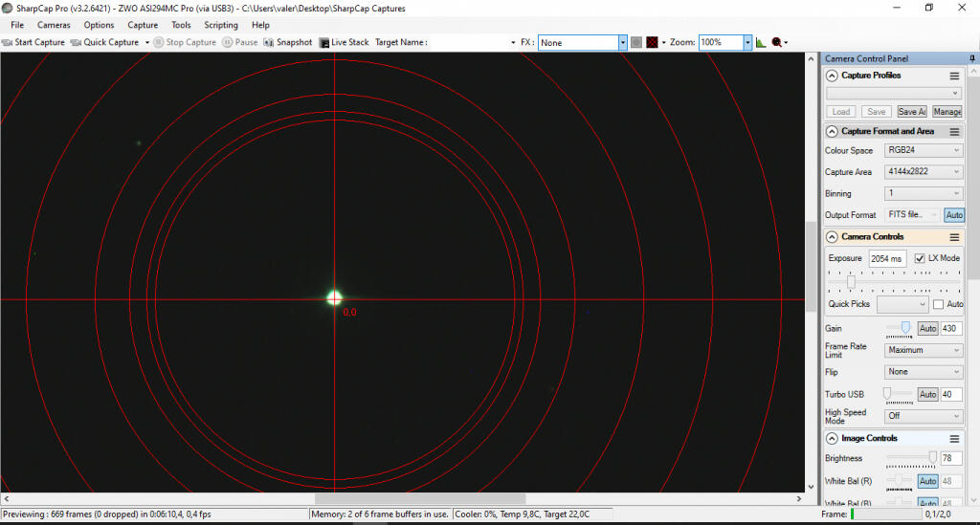This screenshot has height=525, width=980.
Task: Click the Gain slider handle
Action: pyautogui.click(x=905, y=328)
